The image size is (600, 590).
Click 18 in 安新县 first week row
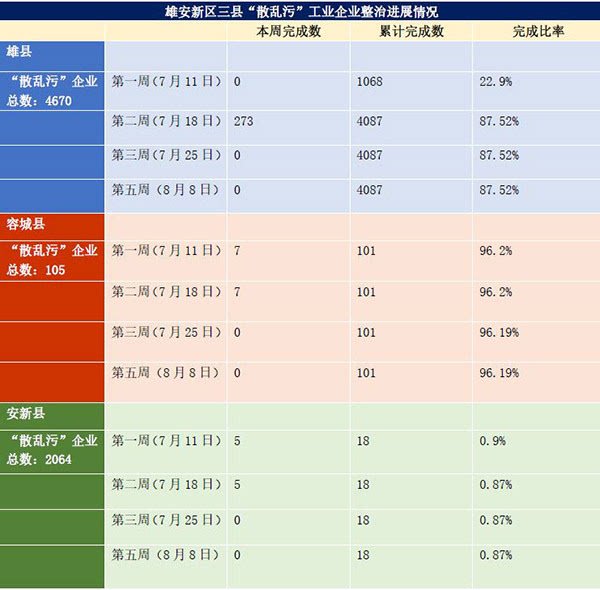click(x=363, y=440)
